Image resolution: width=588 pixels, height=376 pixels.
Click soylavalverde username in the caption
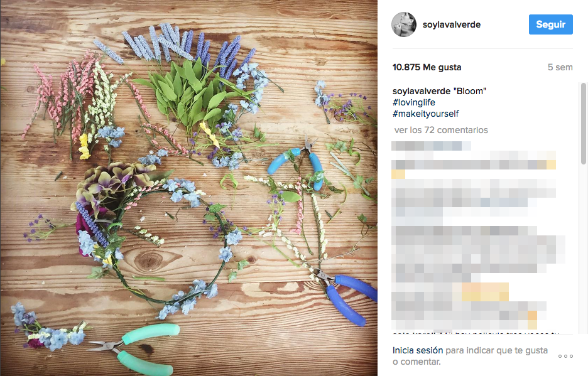click(x=421, y=91)
